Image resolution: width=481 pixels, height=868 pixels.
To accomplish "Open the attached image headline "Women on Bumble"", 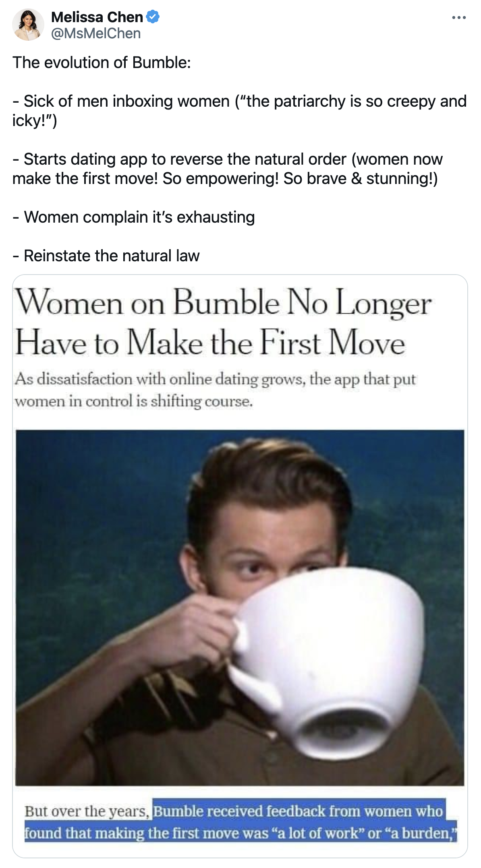I will 223,303.
